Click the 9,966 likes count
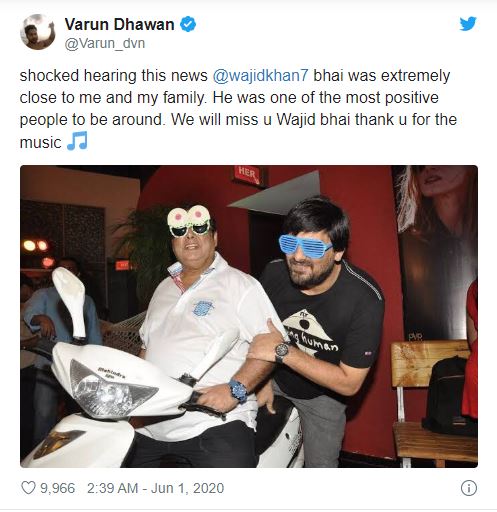 click(58, 488)
